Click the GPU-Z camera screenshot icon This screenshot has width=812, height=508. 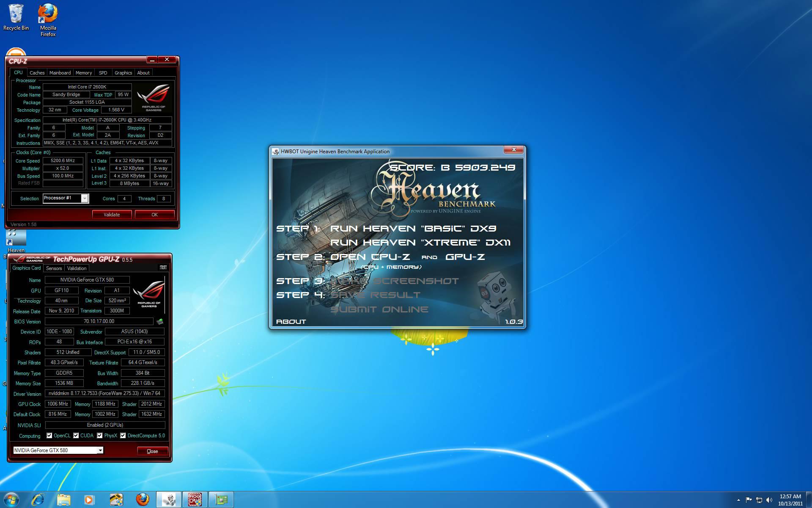click(x=163, y=268)
